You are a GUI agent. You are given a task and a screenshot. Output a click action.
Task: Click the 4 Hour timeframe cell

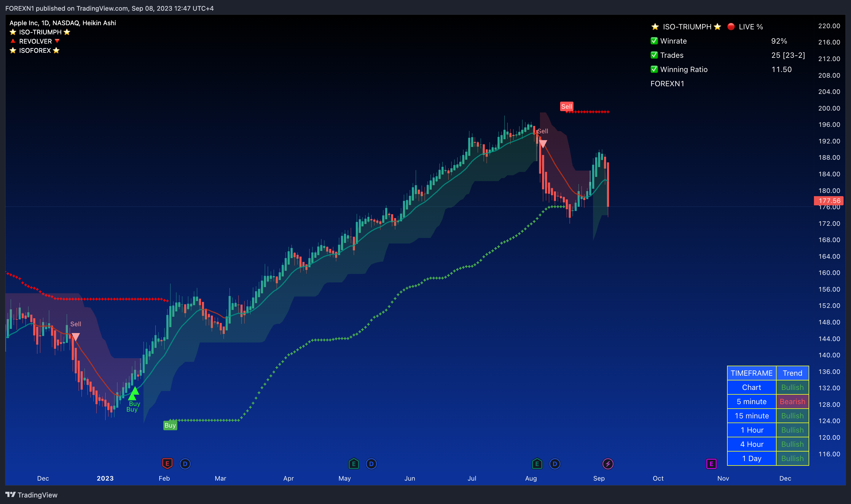[x=751, y=444]
